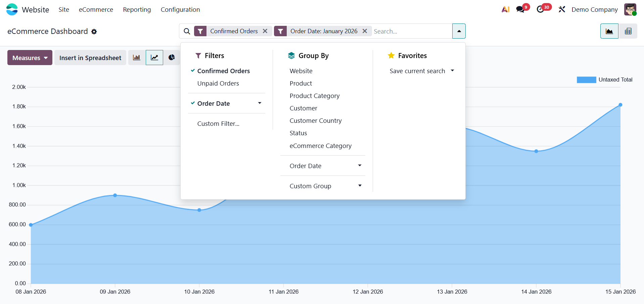This screenshot has width=644, height=304.
Task: Open the Configuration menu
Action: (180, 9)
